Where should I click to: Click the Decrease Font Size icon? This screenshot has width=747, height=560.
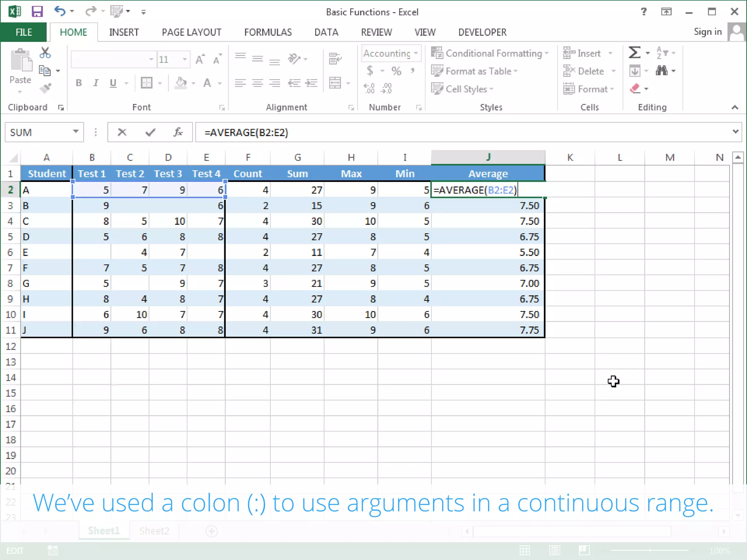point(217,59)
